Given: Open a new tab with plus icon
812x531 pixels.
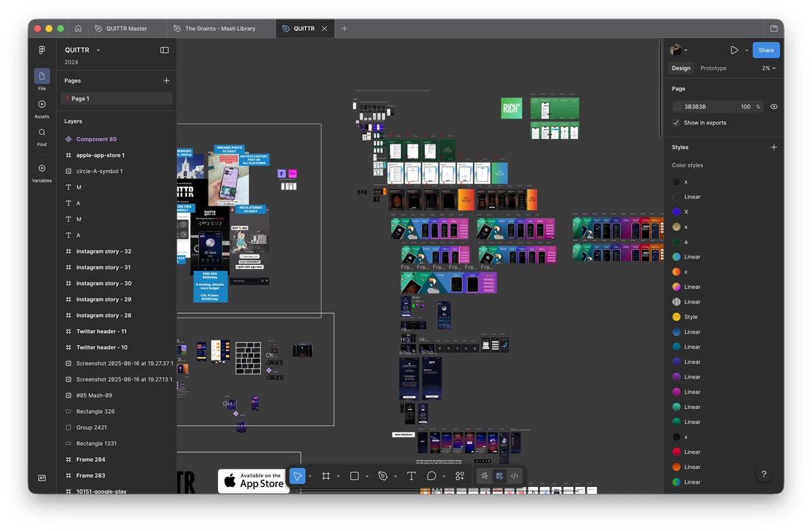Looking at the screenshot, I should click(344, 28).
